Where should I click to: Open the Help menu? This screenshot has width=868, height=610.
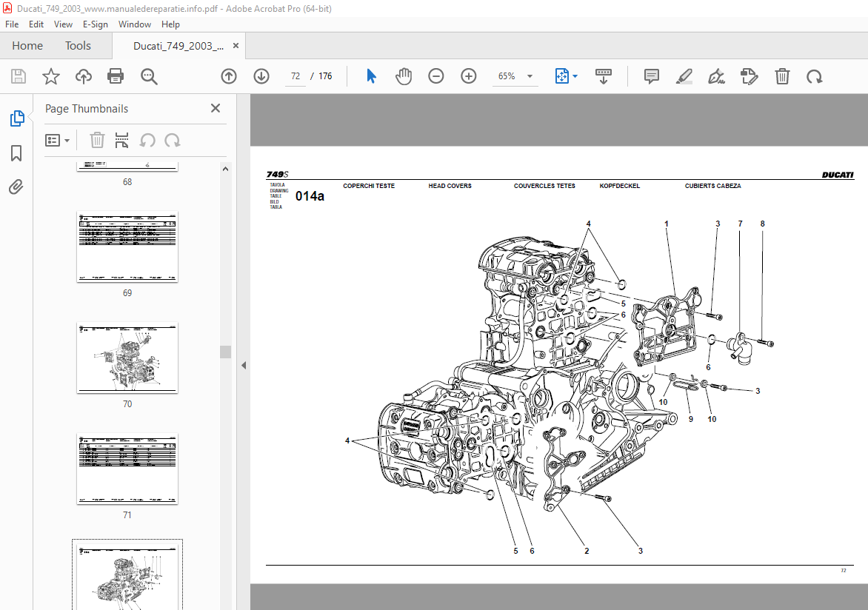(170, 24)
